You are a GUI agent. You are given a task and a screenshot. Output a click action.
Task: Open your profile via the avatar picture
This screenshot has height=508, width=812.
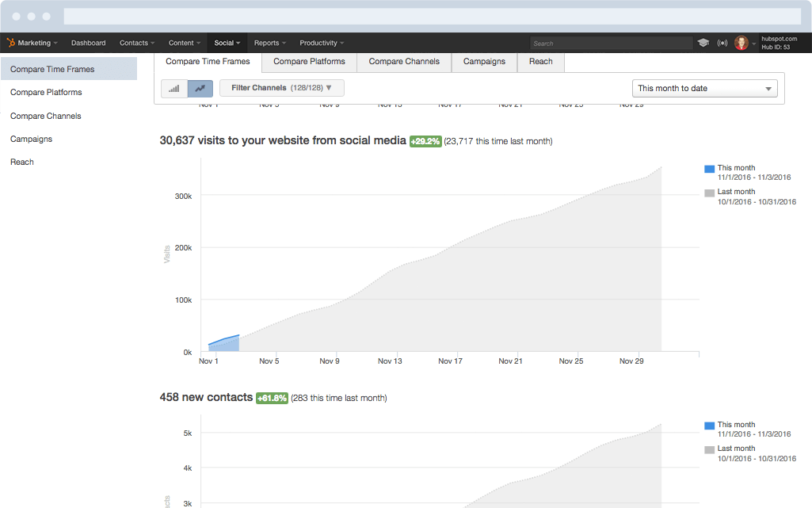tap(741, 43)
